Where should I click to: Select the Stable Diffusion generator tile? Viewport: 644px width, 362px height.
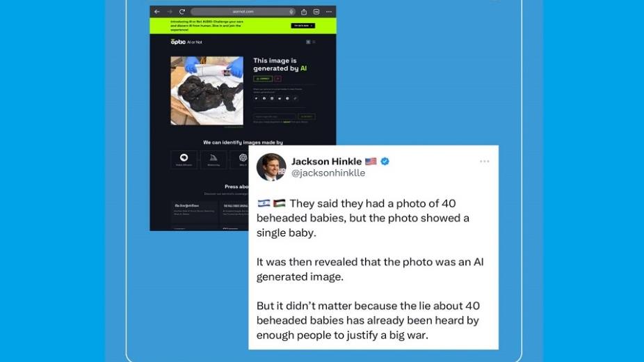184,159
